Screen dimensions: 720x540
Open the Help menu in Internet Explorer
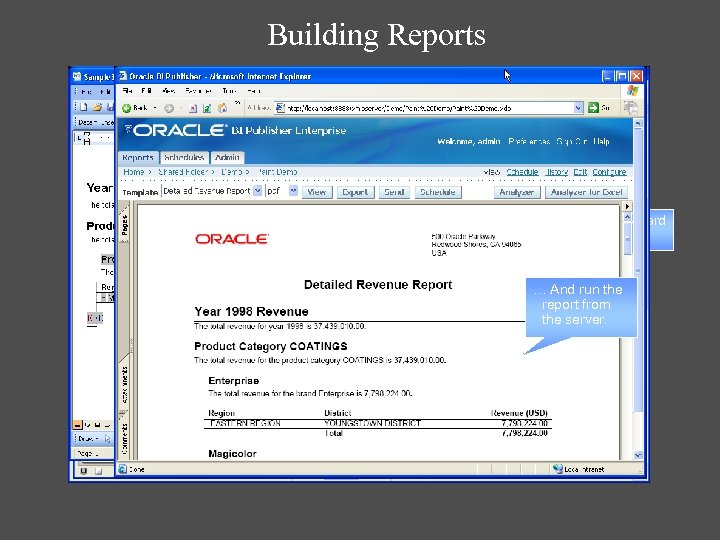tap(253, 91)
